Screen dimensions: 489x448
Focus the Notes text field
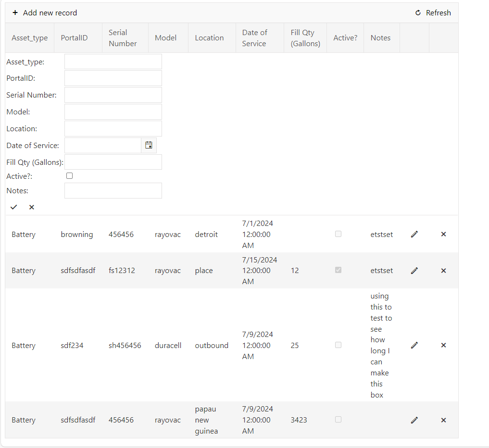point(113,191)
